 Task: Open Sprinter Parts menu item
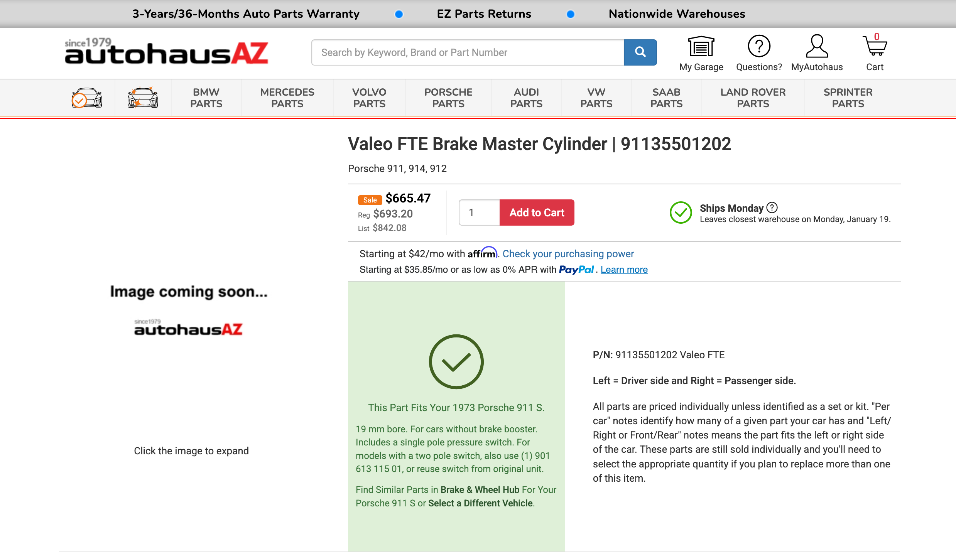[x=848, y=98]
